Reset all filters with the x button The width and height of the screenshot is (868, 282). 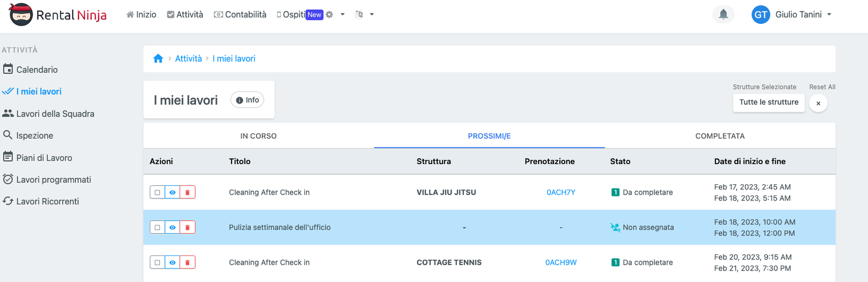(x=818, y=103)
